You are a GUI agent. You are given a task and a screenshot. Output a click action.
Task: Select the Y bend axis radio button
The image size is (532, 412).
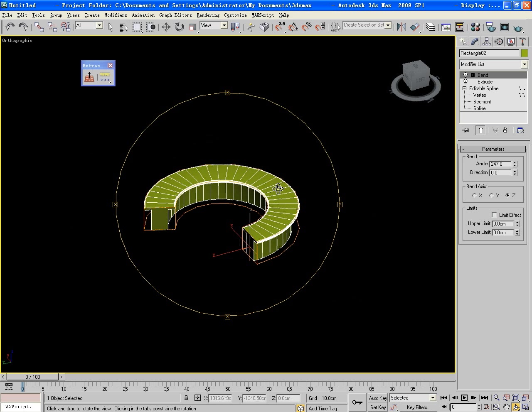click(491, 195)
